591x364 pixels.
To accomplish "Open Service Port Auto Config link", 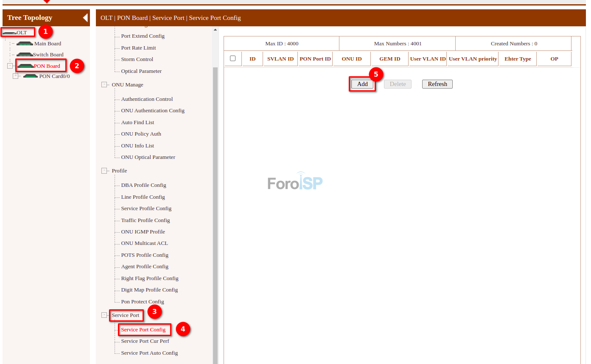I will [149, 353].
